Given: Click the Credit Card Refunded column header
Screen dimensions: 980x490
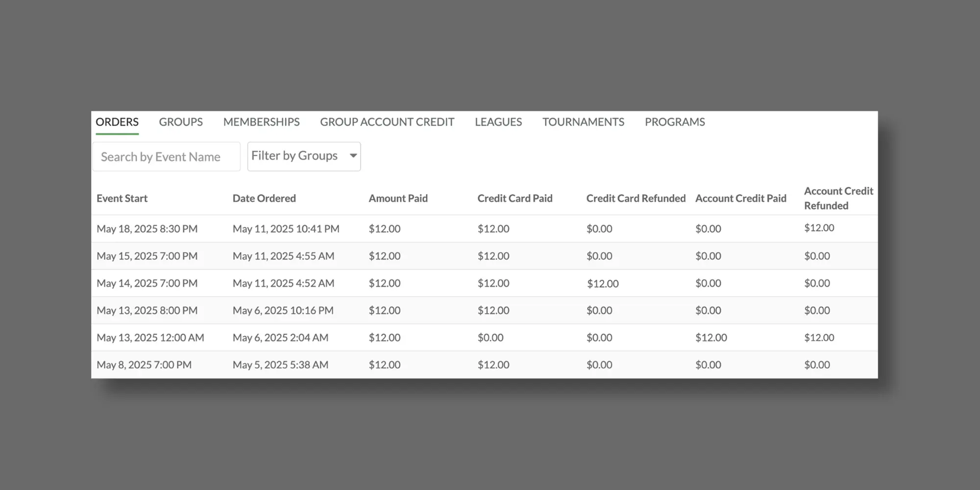Looking at the screenshot, I should pos(636,198).
